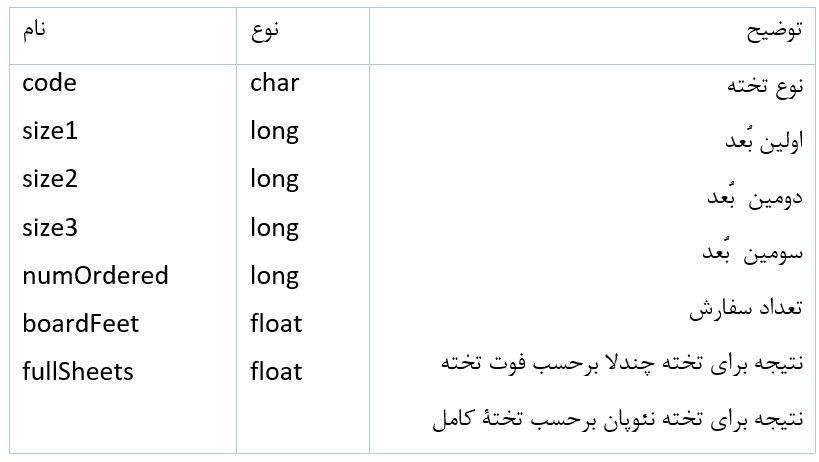Click on the "fullSheets" field name
The width and height of the screenshot is (819, 462).
tap(78, 372)
